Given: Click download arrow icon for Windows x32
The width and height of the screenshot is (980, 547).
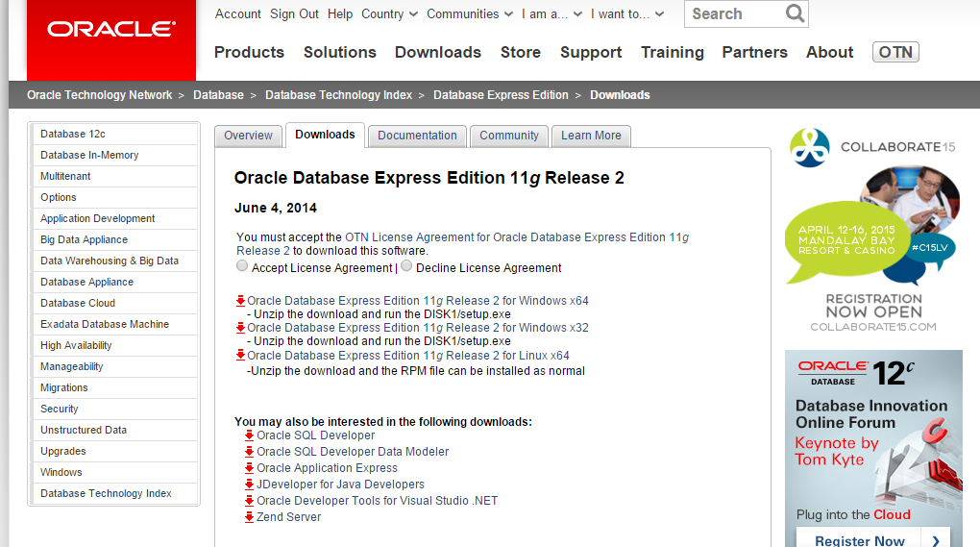Looking at the screenshot, I should [x=241, y=328].
